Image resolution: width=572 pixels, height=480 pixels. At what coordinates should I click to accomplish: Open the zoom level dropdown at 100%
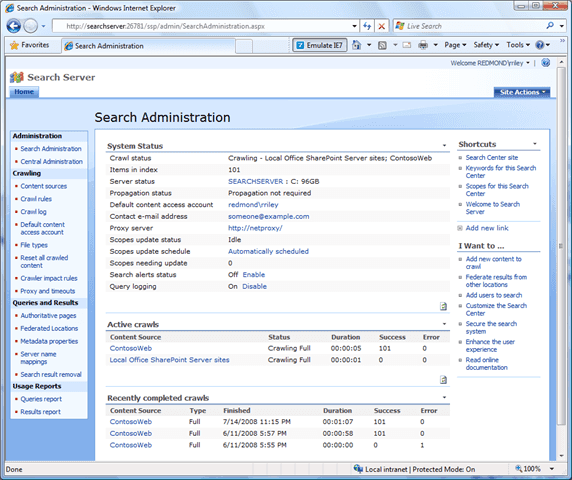point(552,469)
